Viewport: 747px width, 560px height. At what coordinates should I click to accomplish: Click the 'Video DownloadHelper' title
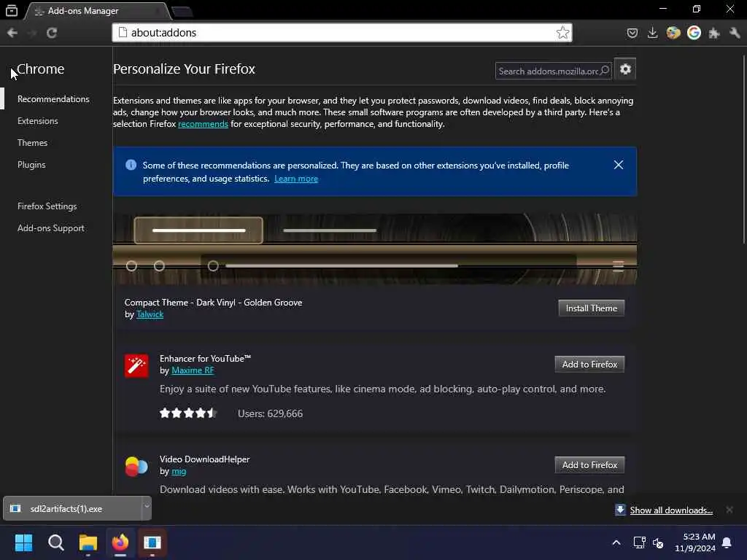pyautogui.click(x=204, y=459)
